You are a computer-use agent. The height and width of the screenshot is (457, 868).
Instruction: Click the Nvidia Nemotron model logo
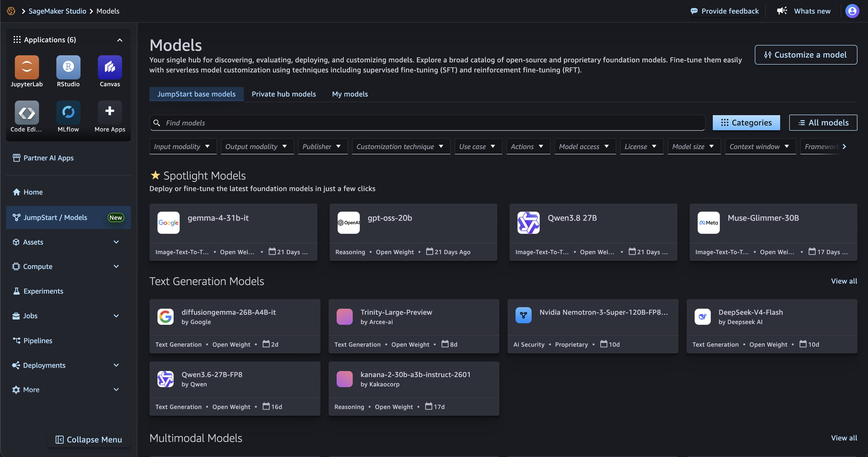pos(523,315)
